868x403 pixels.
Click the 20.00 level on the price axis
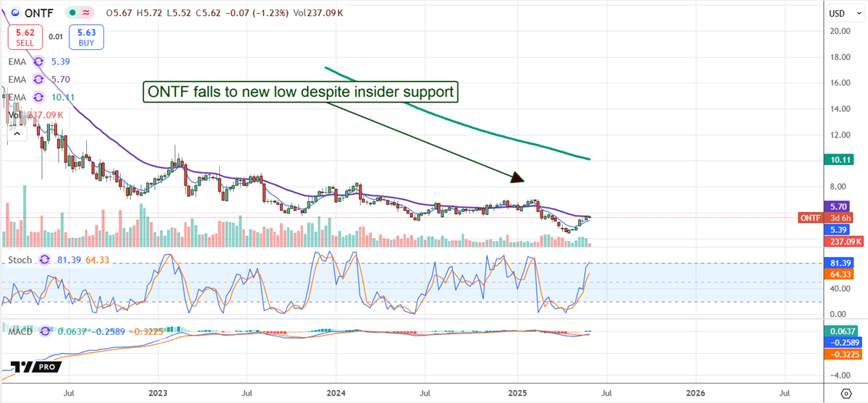(840, 31)
